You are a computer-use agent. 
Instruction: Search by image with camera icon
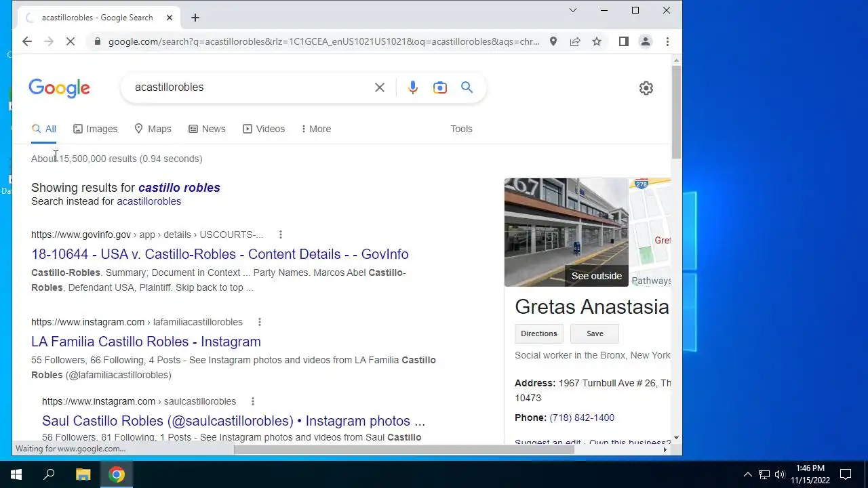(x=440, y=87)
